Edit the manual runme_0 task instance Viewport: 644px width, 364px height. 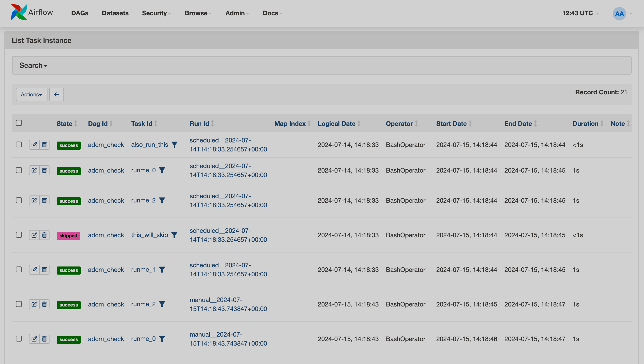[34, 339]
